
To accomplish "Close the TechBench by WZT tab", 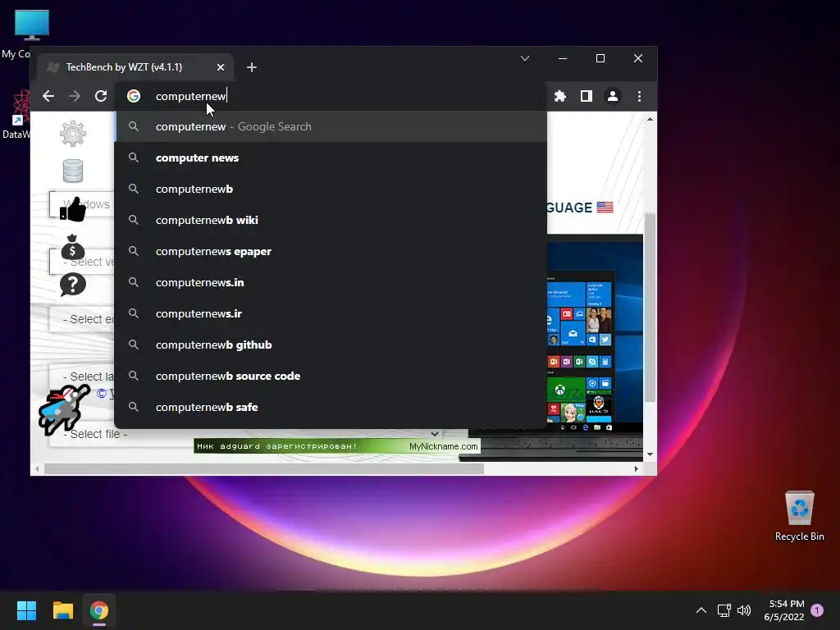I will 221,67.
